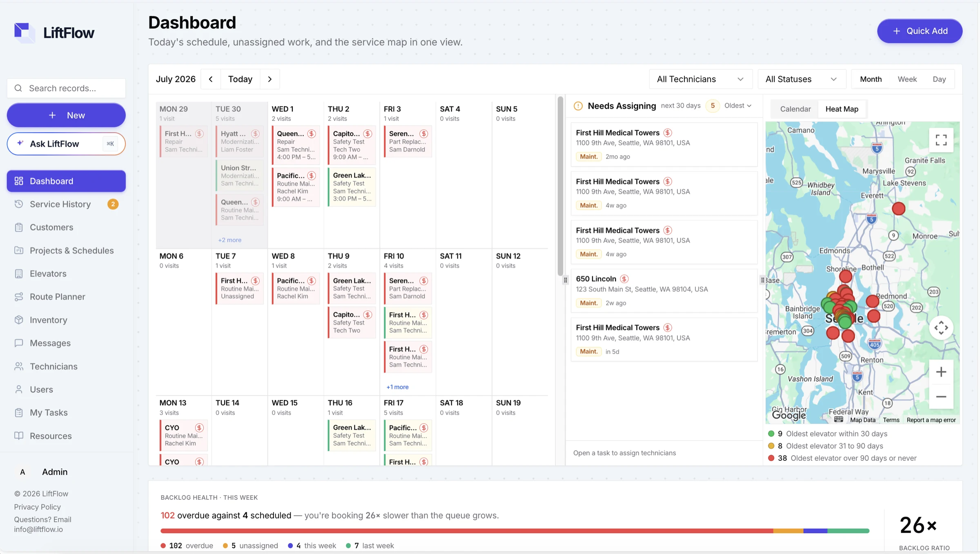Open 650 Lincoln assignment card
This screenshot has width=980, height=554.
coord(664,291)
